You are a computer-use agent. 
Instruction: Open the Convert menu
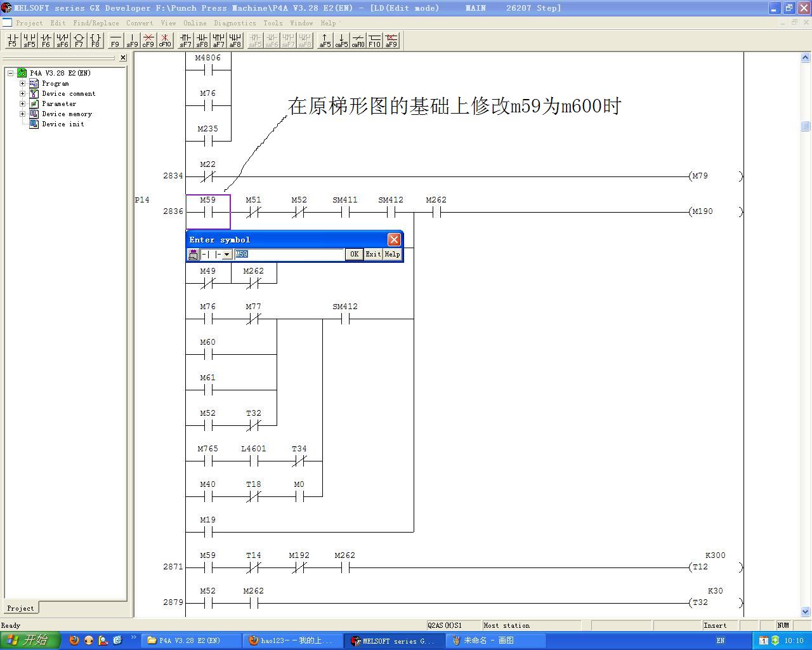[139, 23]
